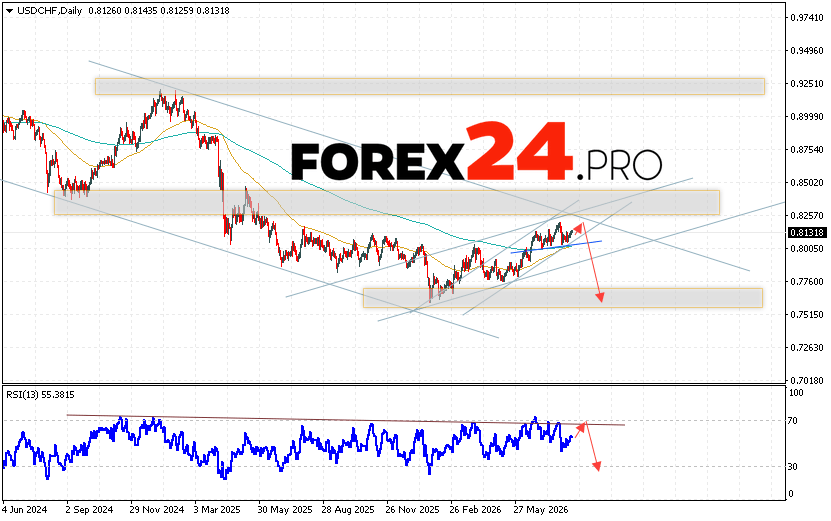Click RSI scale level 30

click(x=793, y=467)
